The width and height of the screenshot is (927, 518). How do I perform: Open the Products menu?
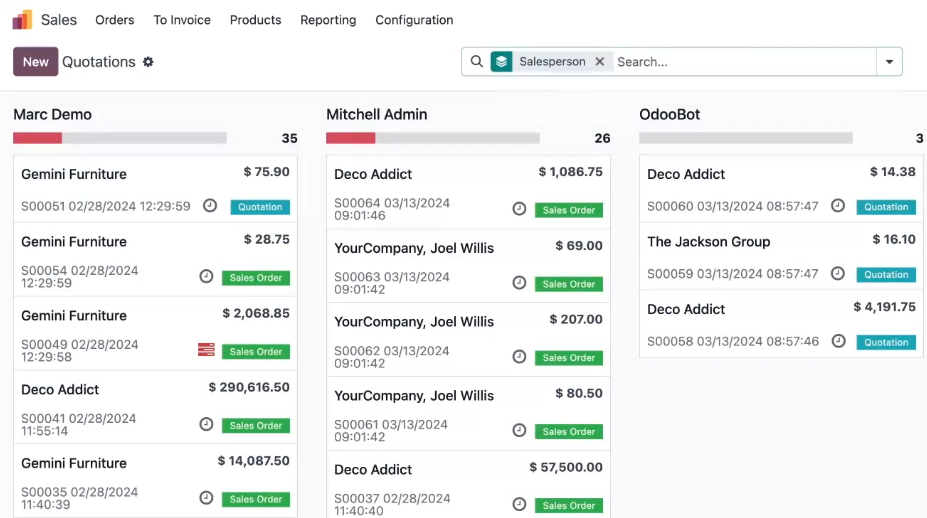click(x=255, y=20)
